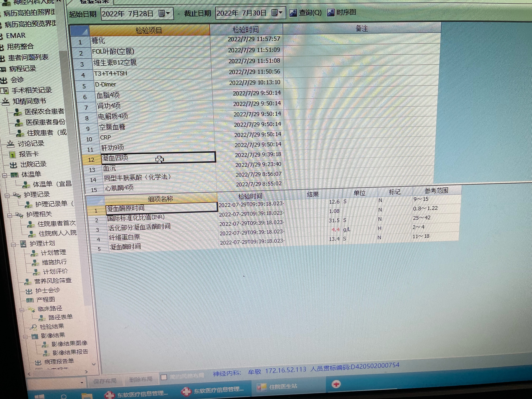Click the 会诊 sidebar icon
Image resolution: width=532 pixels, height=399 pixels.
tap(4, 80)
